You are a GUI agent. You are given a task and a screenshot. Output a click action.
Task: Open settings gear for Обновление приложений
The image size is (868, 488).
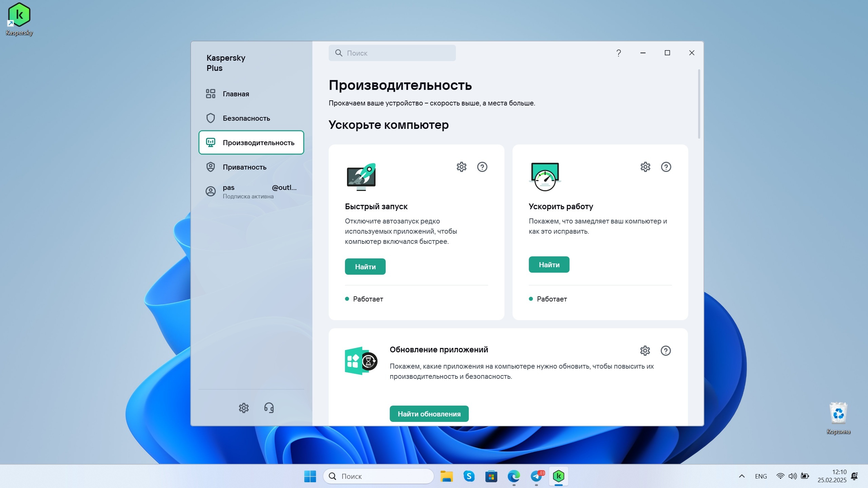645,351
